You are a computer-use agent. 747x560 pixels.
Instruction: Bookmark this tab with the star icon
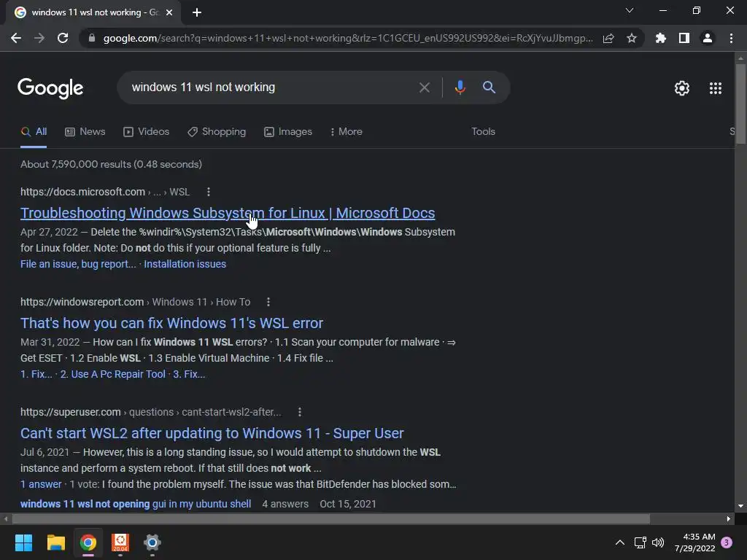pos(632,38)
